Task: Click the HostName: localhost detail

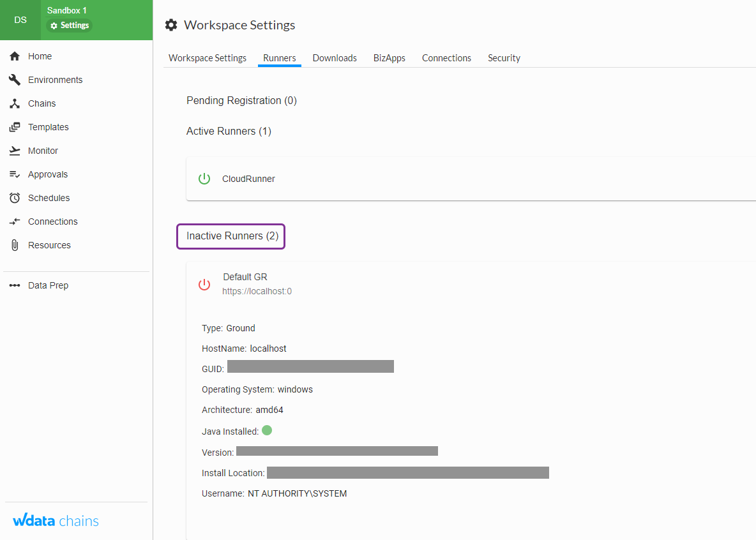Action: coord(244,349)
